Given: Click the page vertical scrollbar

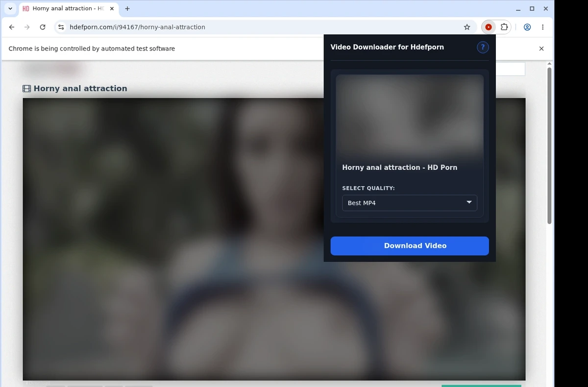Looking at the screenshot, I should tap(549, 145).
